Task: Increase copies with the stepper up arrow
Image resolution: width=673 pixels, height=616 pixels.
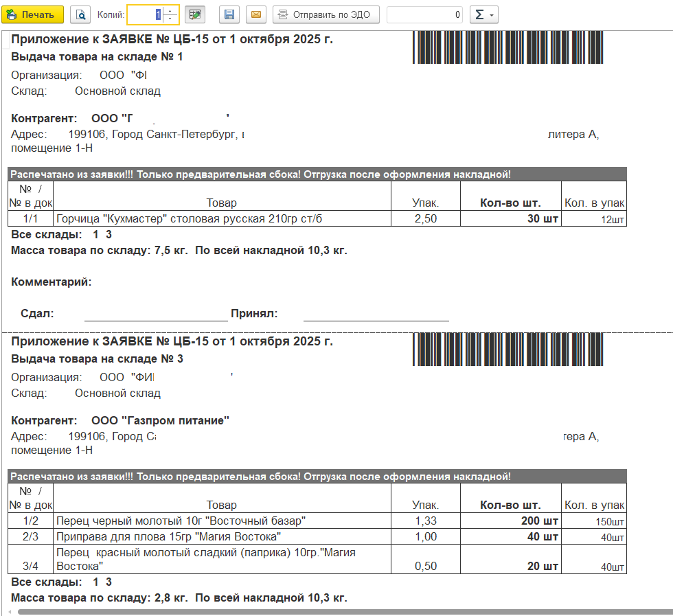Action: tap(170, 11)
